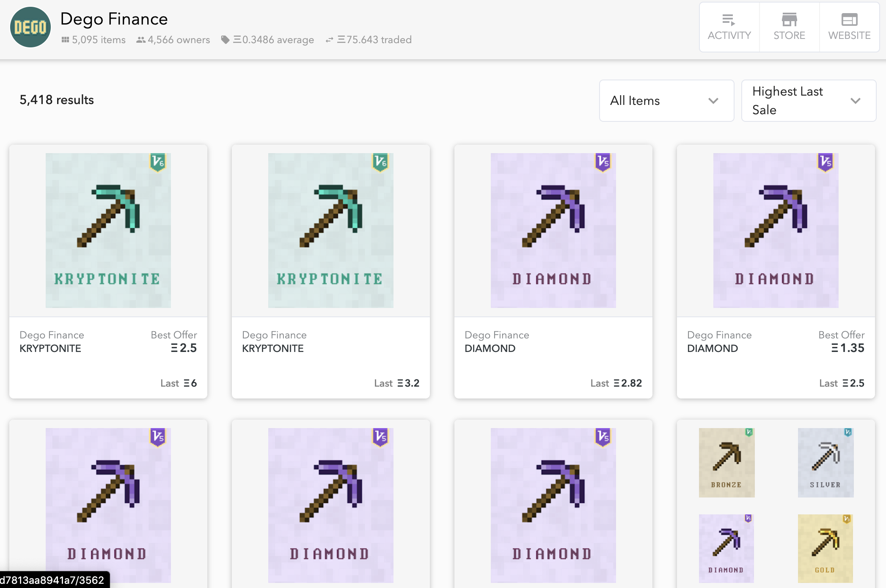Viewport: 886px width, 588px height.
Task: Click the V6 badge on the Last 6 Kryptonite card
Action: pos(158,162)
